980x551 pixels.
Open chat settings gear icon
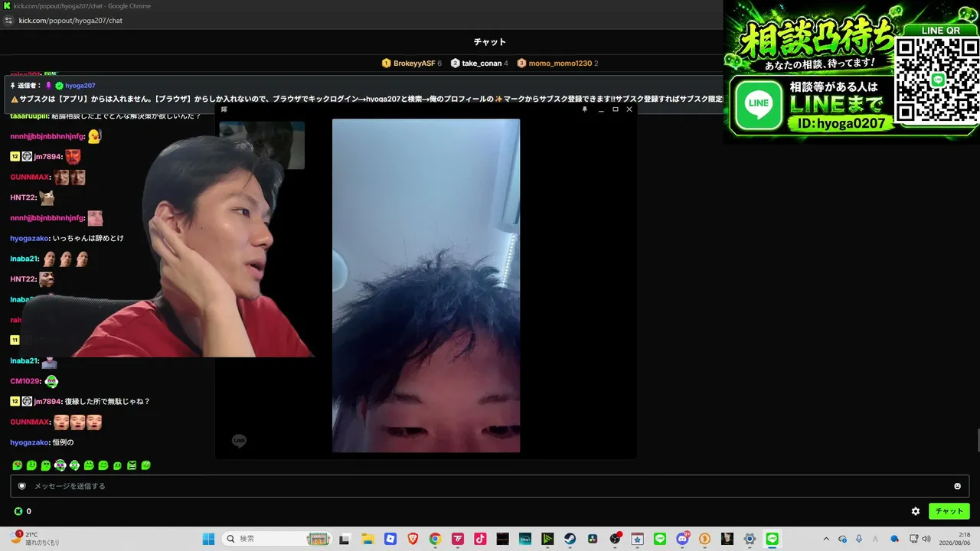click(x=915, y=511)
